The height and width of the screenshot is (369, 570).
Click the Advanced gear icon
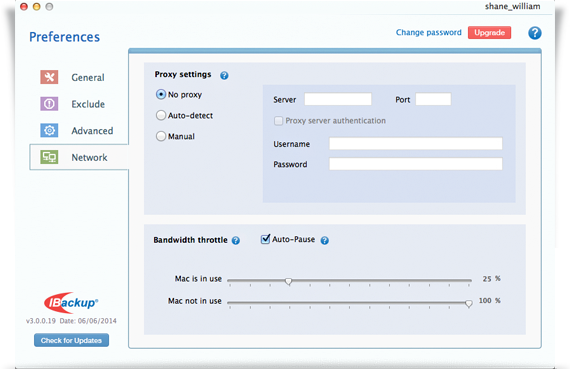pyautogui.click(x=49, y=130)
